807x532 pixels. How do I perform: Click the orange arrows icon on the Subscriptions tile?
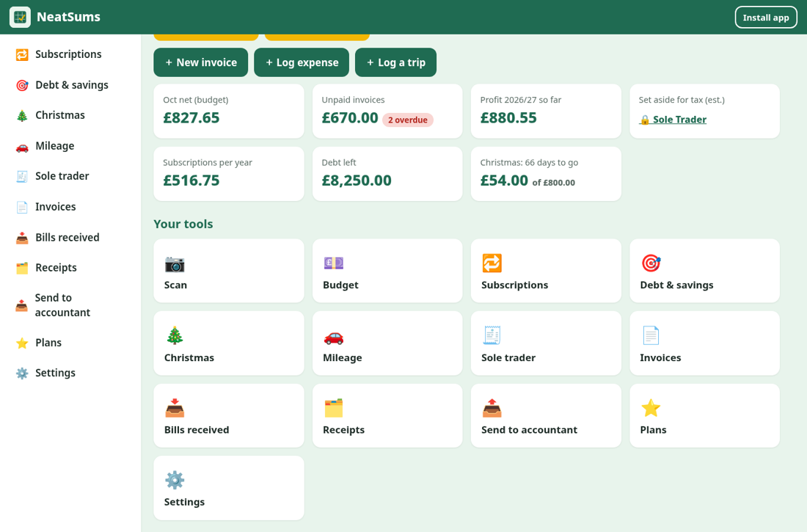coord(492,263)
